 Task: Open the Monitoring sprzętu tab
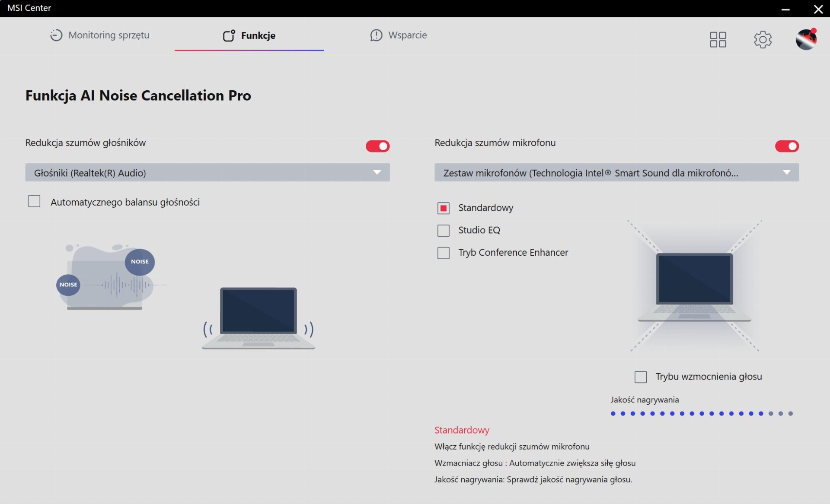tap(100, 35)
